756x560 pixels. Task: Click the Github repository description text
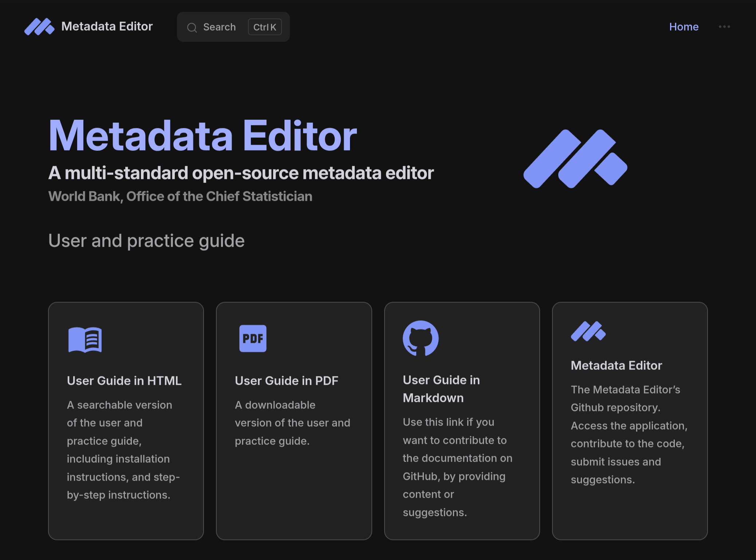(629, 435)
